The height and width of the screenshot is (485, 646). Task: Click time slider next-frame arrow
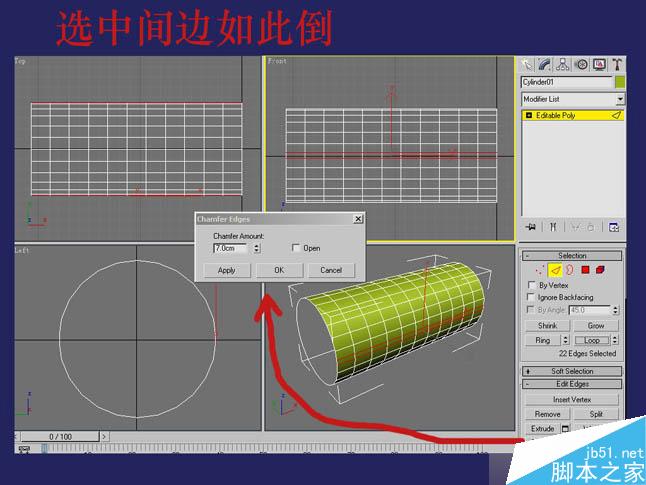coord(104,436)
